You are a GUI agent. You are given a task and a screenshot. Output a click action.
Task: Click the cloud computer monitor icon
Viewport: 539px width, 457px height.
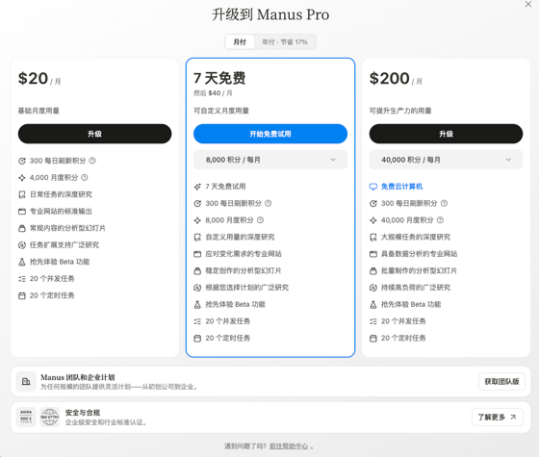(x=373, y=187)
